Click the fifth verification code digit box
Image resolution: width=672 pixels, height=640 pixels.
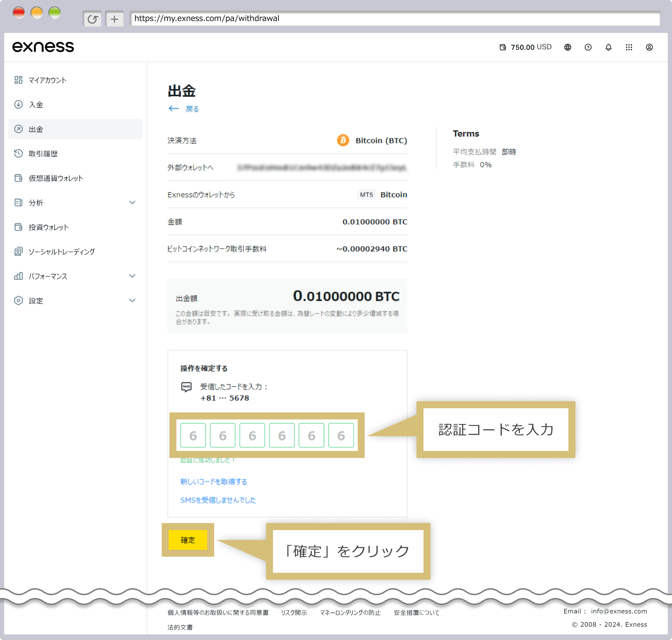[311, 435]
